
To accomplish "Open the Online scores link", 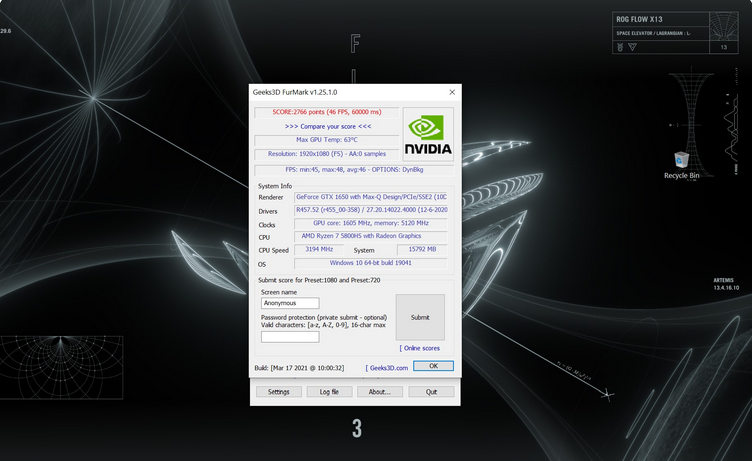I will [x=420, y=348].
